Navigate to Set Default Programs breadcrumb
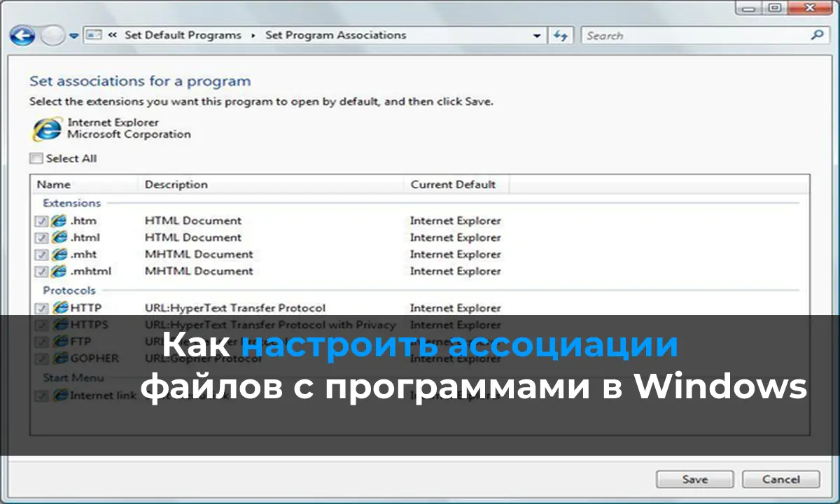This screenshot has height=504, width=840. pos(183,35)
